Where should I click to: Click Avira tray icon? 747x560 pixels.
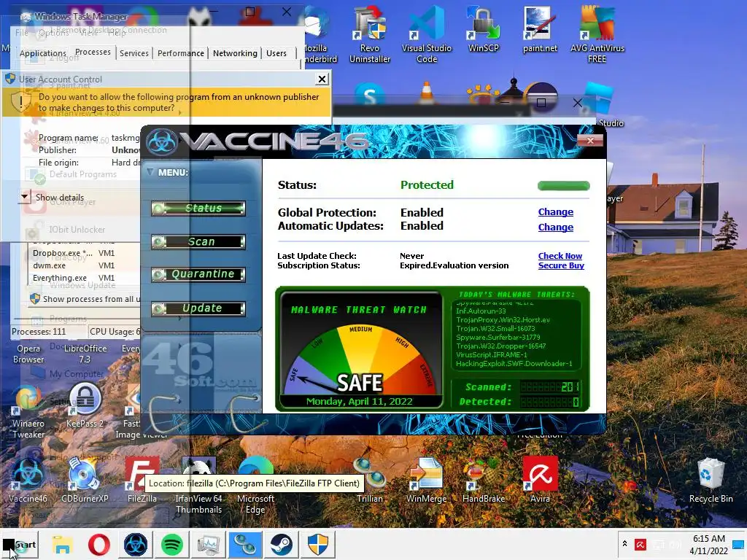pos(640,544)
